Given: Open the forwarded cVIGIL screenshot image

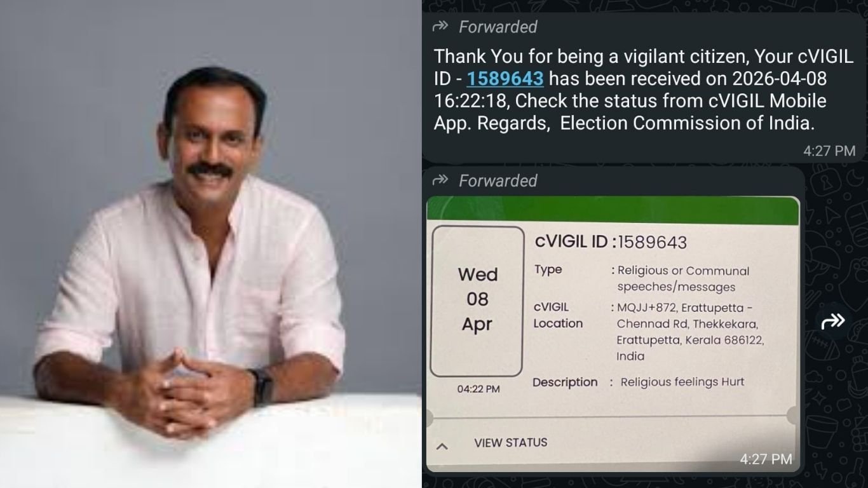Looking at the screenshot, I should (613, 334).
